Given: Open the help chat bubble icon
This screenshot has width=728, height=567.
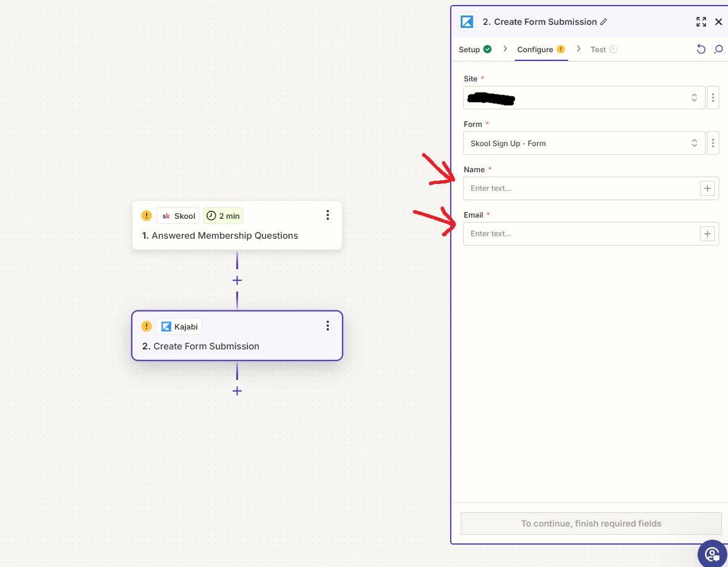Looking at the screenshot, I should tap(712, 553).
